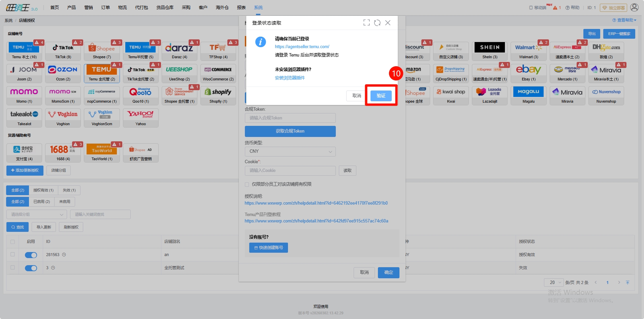Viewport: 644px width, 319px height.
Task: Open the Daraz platform tile
Action: pos(179,48)
